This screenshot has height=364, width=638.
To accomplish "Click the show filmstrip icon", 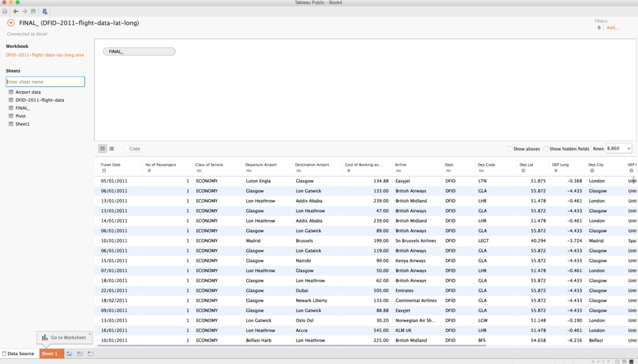I will [624, 361].
